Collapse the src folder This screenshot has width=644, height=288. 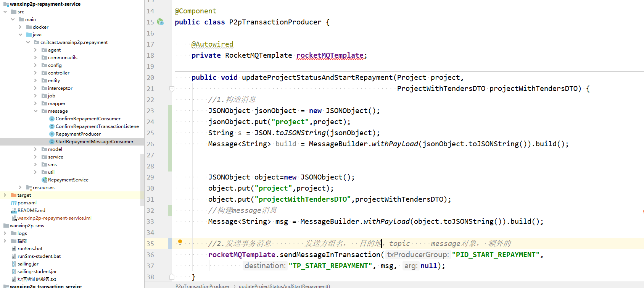[x=5, y=12]
